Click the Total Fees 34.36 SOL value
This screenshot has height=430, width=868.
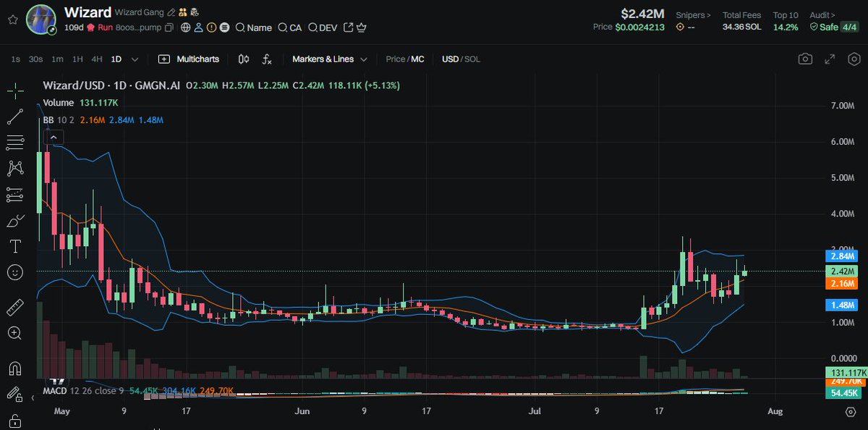coord(741,27)
